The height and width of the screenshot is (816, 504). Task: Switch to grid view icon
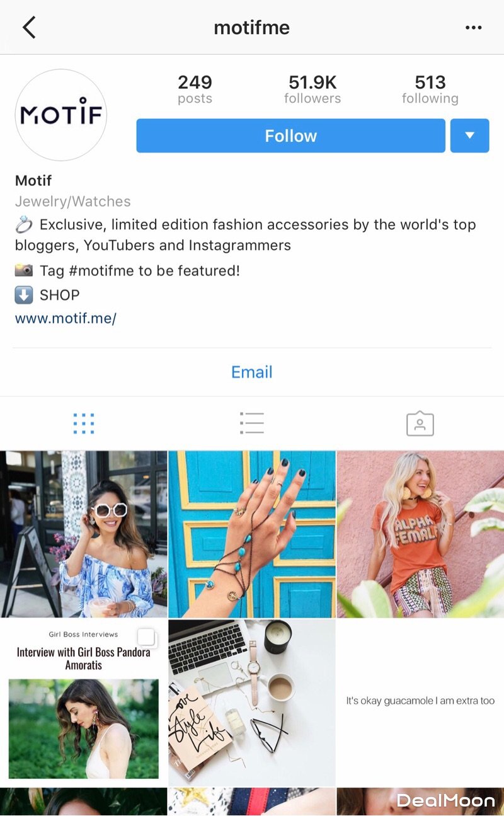point(84,423)
